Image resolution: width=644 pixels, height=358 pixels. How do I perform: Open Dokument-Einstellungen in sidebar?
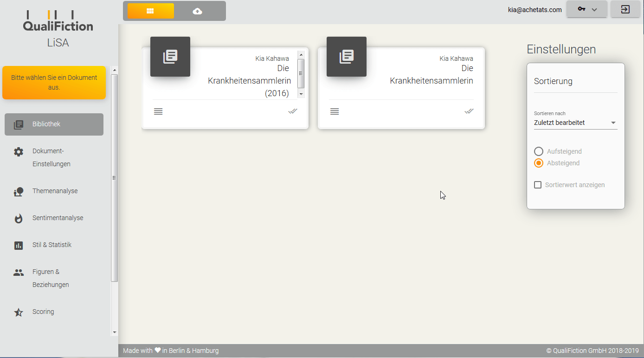tap(51, 158)
